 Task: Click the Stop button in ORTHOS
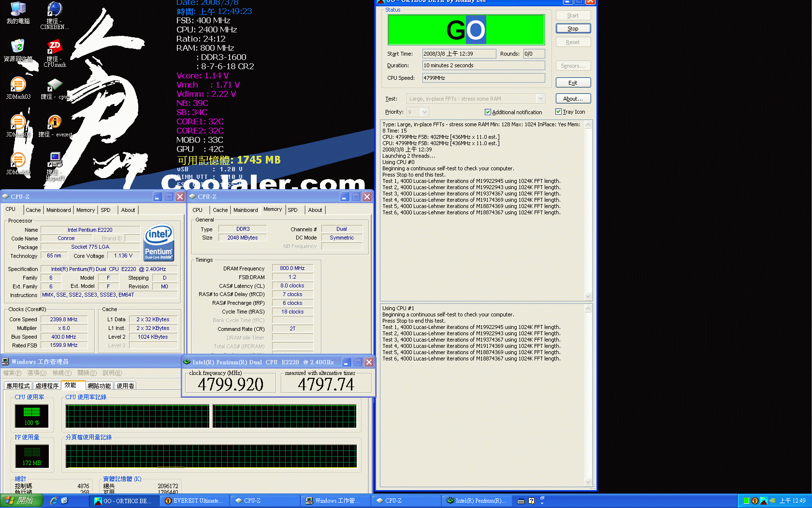(x=573, y=29)
